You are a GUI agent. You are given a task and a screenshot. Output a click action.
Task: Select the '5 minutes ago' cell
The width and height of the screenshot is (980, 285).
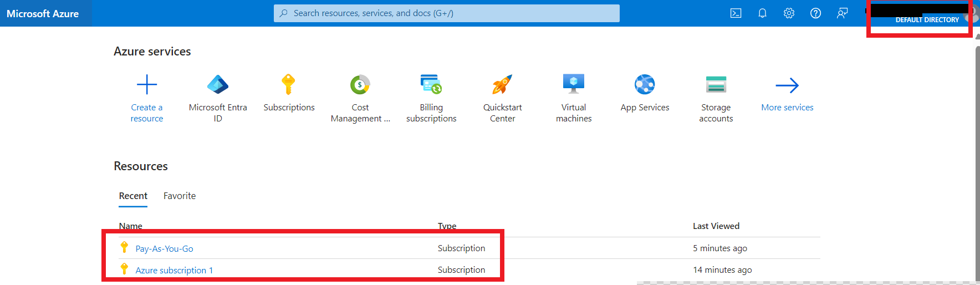point(720,248)
